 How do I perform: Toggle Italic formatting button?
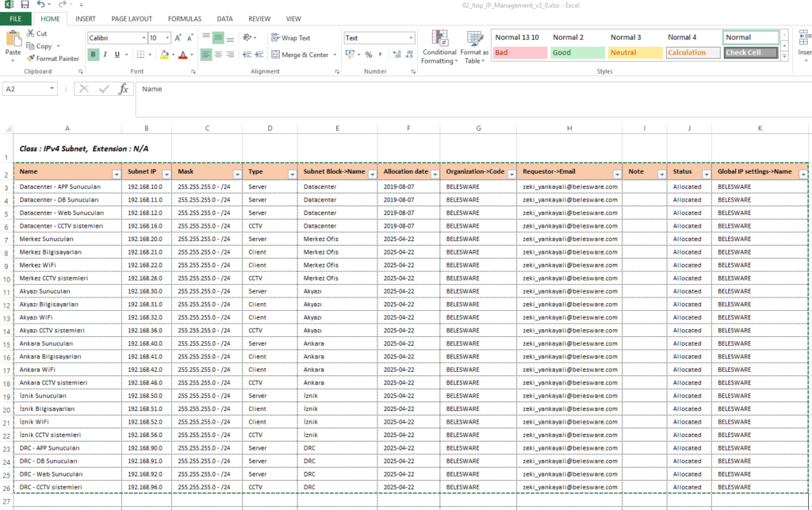click(105, 55)
